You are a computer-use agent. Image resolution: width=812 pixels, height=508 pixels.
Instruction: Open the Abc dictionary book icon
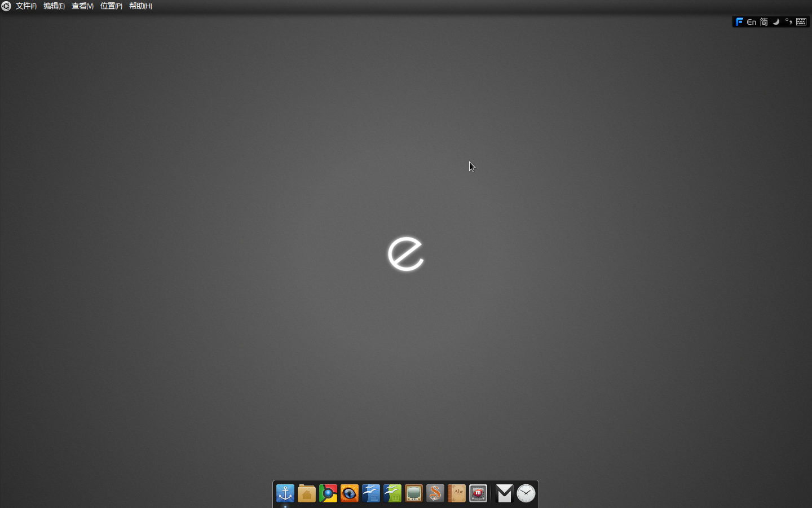(x=457, y=493)
